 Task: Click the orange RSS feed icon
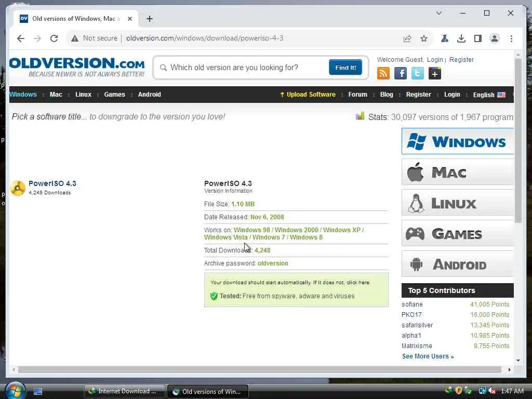pyautogui.click(x=383, y=73)
